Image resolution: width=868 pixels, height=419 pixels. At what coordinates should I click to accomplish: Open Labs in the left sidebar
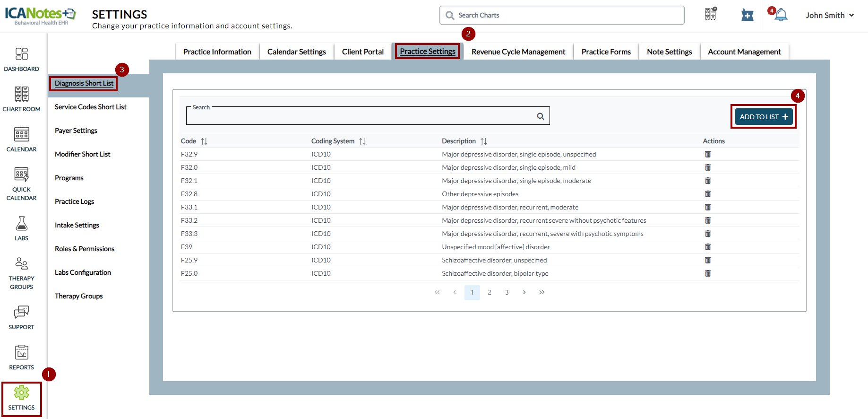tap(21, 228)
